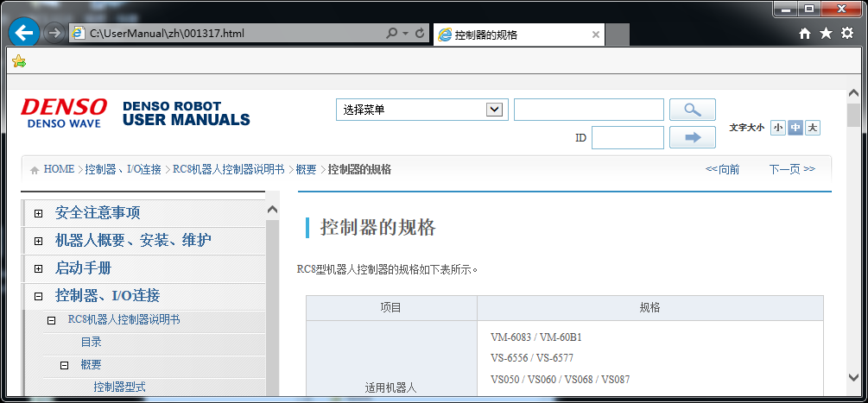Set text size to small (小)
Image resolution: width=868 pixels, height=403 pixels.
(777, 128)
